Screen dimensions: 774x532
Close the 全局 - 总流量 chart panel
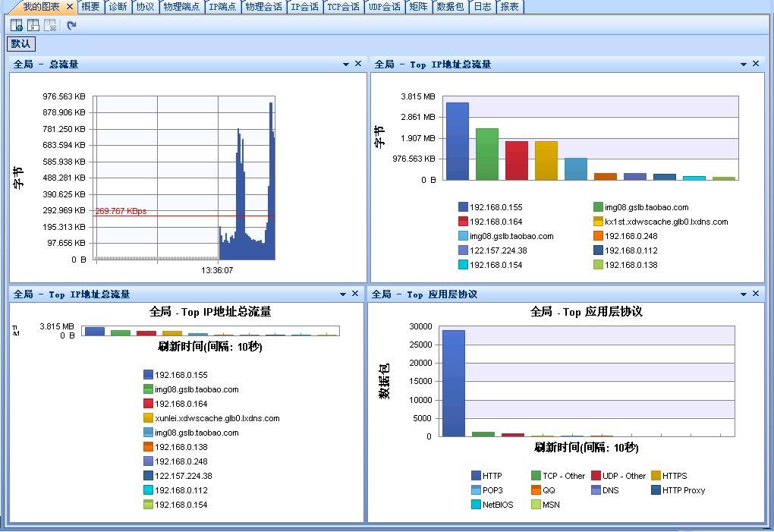[x=358, y=64]
